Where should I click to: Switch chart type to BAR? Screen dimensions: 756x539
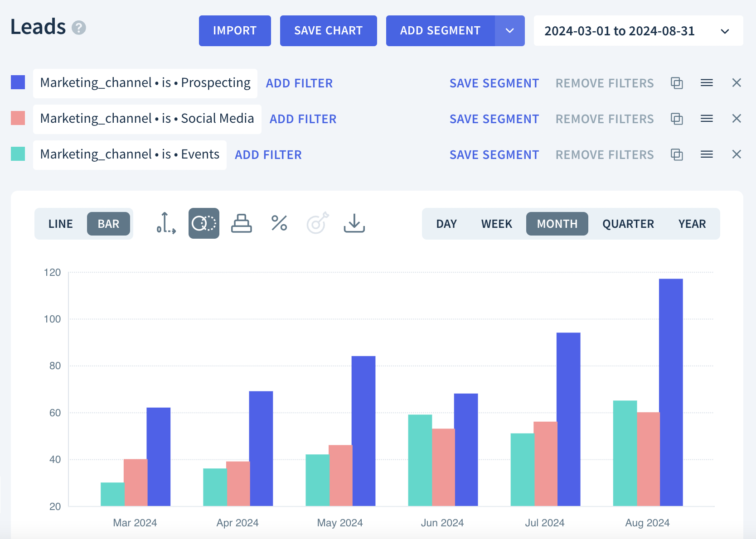(109, 224)
